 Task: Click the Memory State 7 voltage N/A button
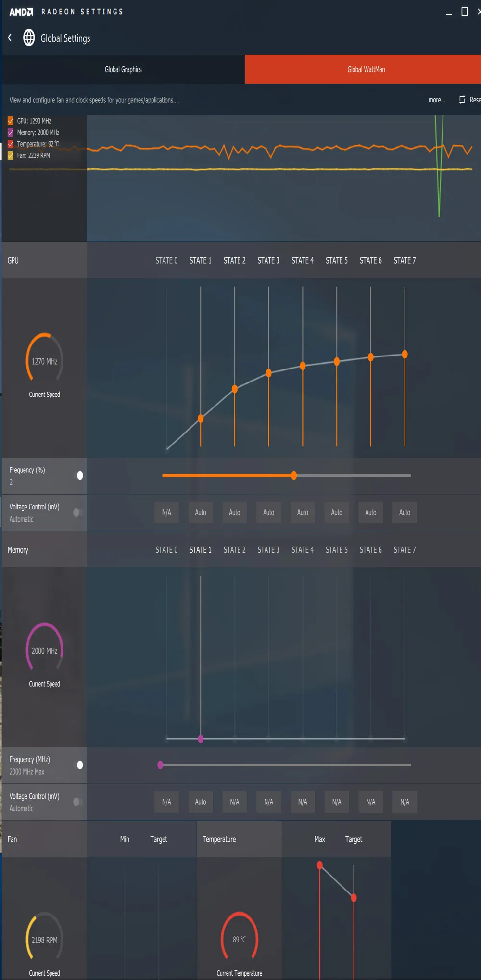(405, 802)
